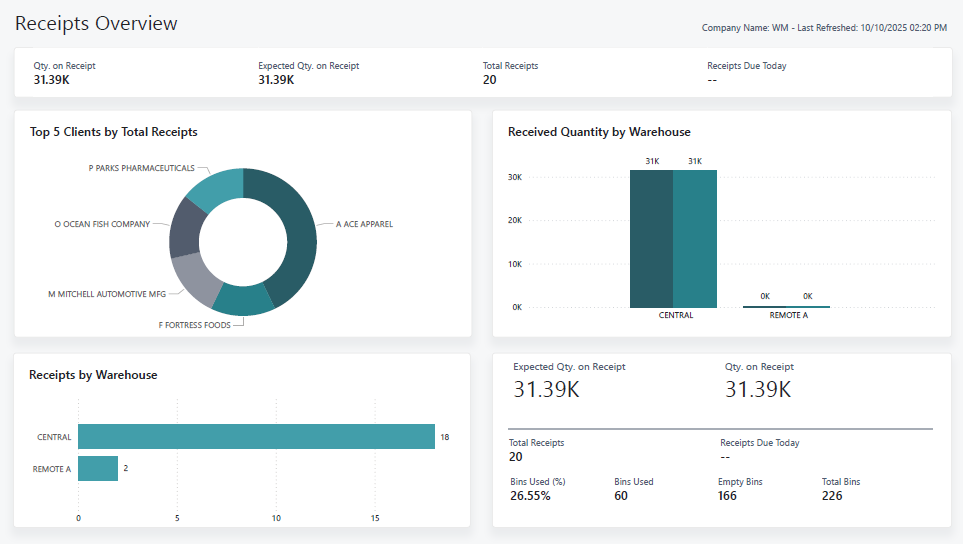Click the Empty Bins value 166
Viewport: 963px width, 544px height.
click(x=729, y=496)
